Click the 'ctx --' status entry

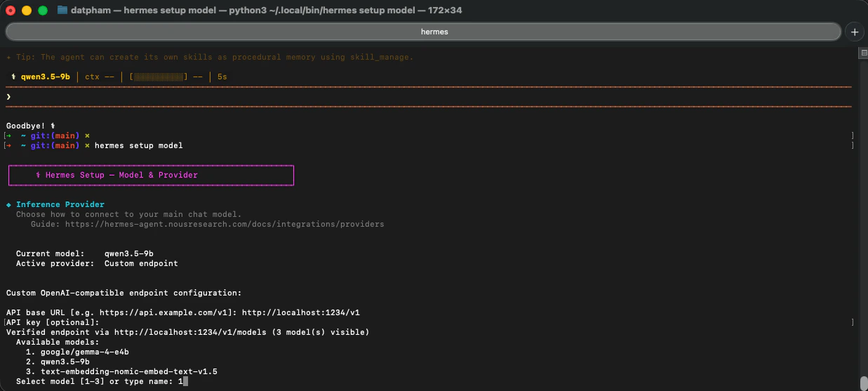click(100, 77)
